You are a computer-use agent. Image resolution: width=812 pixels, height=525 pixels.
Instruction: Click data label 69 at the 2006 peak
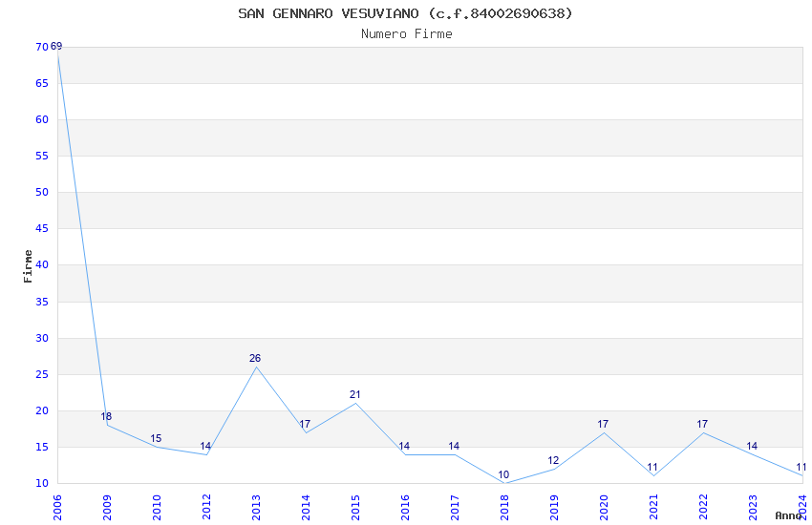click(x=56, y=46)
